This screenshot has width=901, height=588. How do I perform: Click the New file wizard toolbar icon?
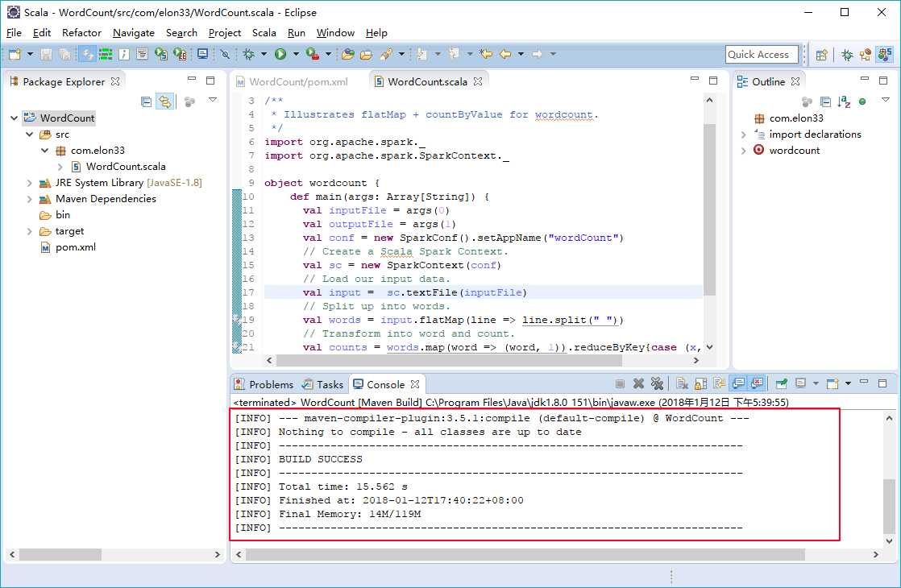pos(15,54)
